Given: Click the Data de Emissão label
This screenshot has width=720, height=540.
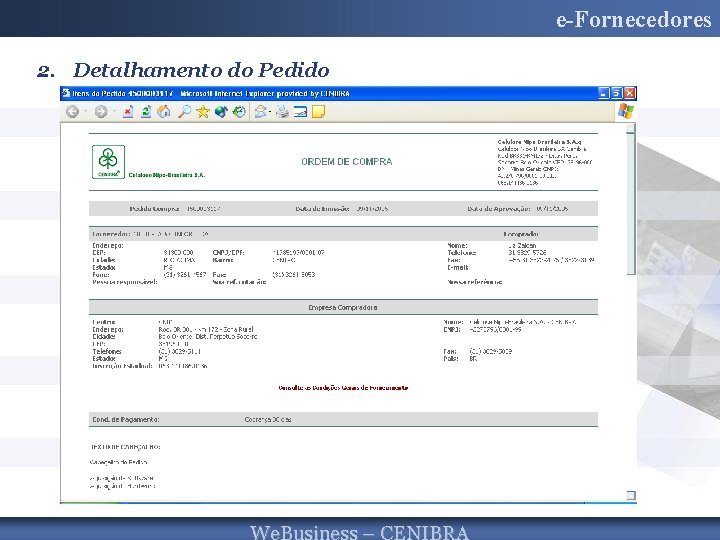Looking at the screenshot, I should click(x=322, y=208).
